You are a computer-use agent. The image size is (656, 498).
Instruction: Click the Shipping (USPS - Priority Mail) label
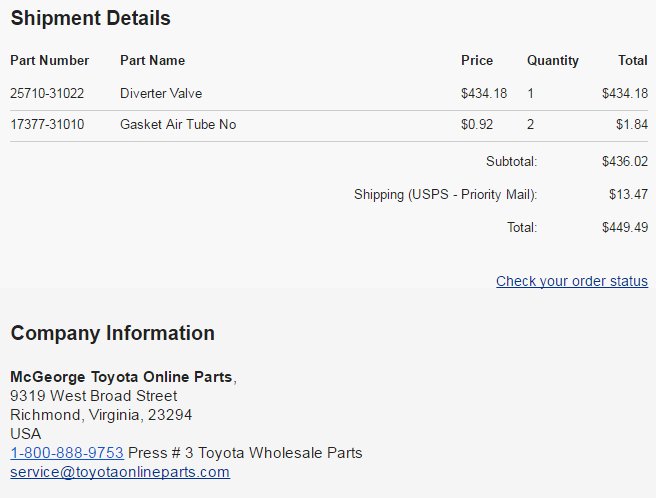[446, 195]
